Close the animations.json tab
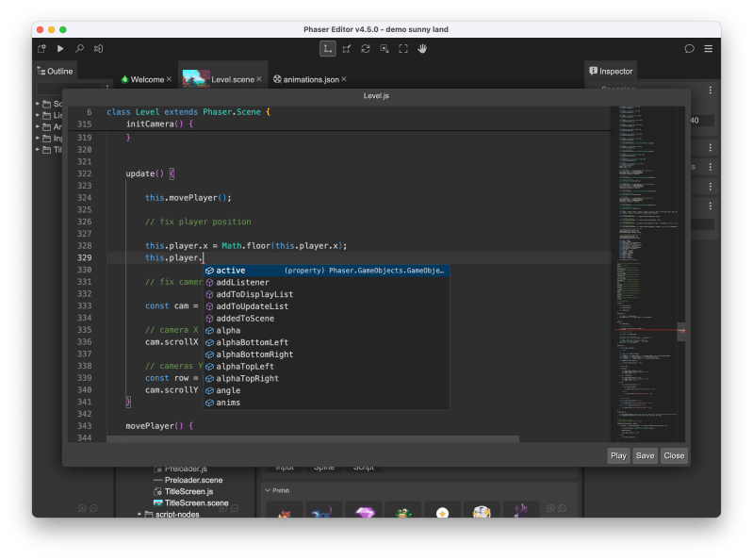This screenshot has height=560, width=753. click(344, 79)
